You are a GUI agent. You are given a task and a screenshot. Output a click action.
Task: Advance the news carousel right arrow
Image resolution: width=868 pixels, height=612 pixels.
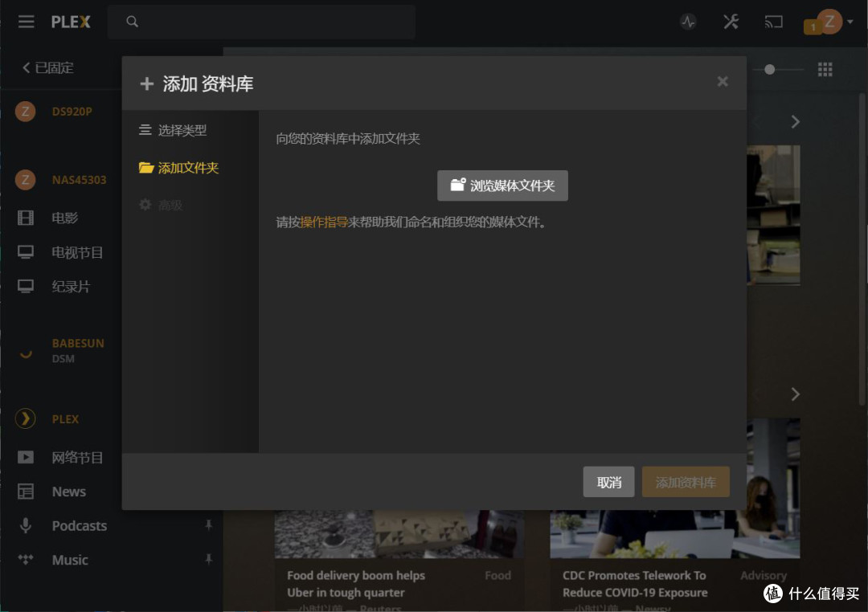click(x=795, y=394)
